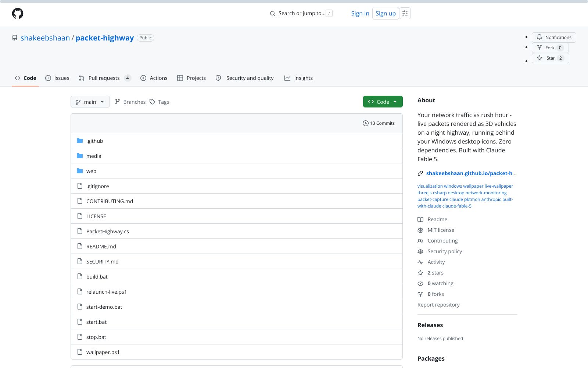Click the Contributing people icon
This screenshot has width=588, height=368.
(420, 241)
